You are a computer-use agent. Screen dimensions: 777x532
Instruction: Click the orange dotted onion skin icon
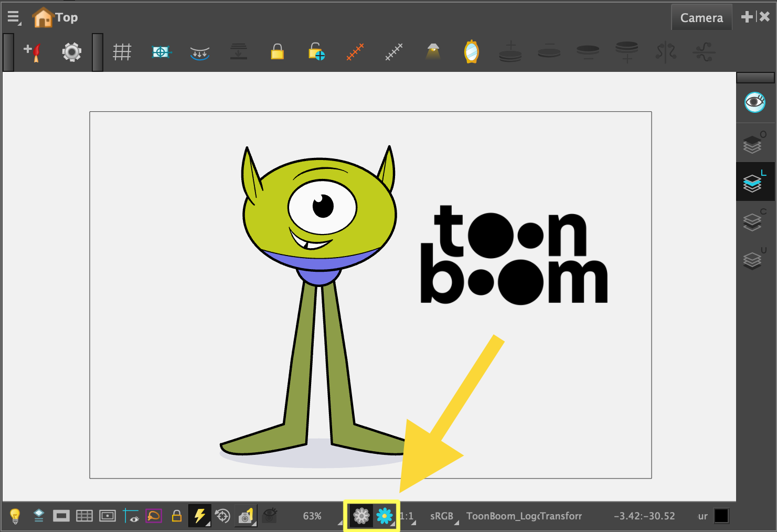[355, 52]
